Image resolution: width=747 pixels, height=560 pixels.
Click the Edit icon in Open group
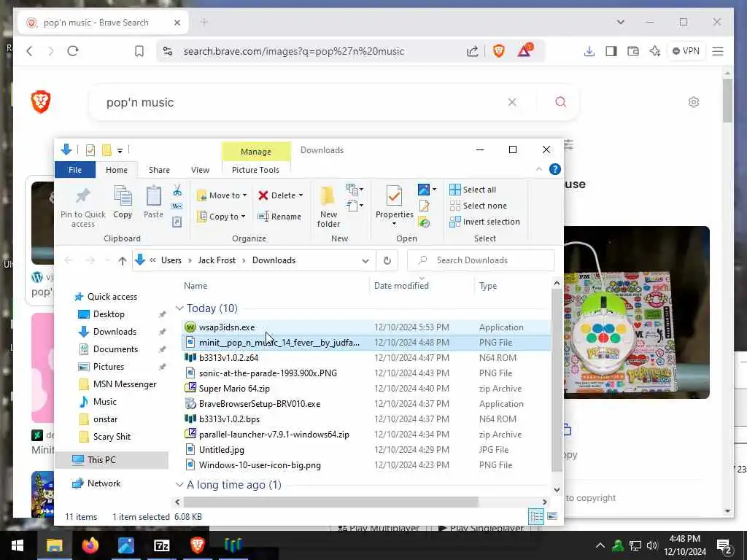pos(424,206)
